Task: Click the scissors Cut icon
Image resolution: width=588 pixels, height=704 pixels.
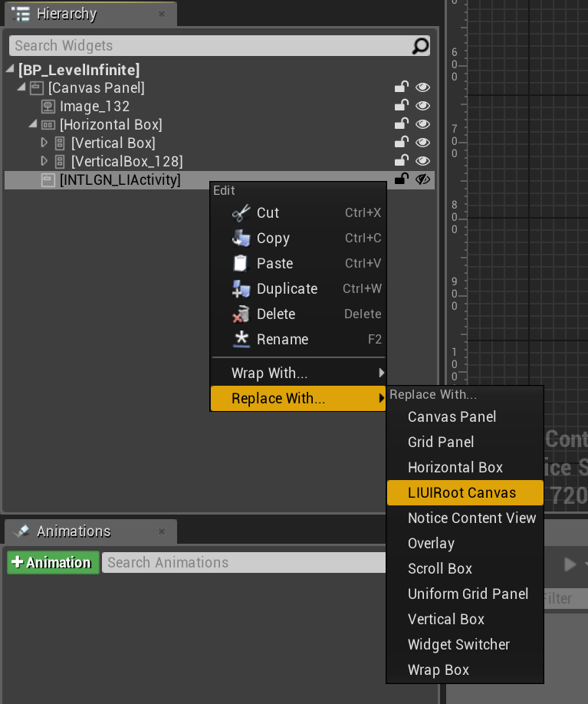Action: click(241, 213)
